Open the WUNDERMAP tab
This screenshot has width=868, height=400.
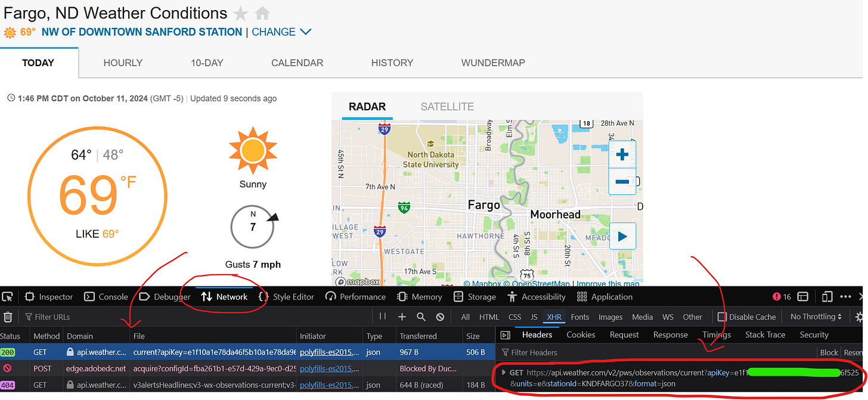point(493,63)
